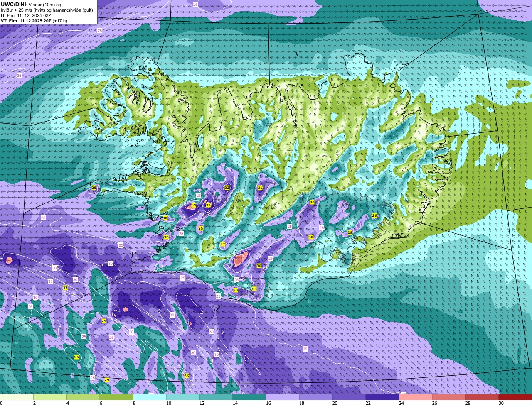
Task: Click the title line 'UWC/DINI: Vindur (10m) og'
Action: [31, 4]
